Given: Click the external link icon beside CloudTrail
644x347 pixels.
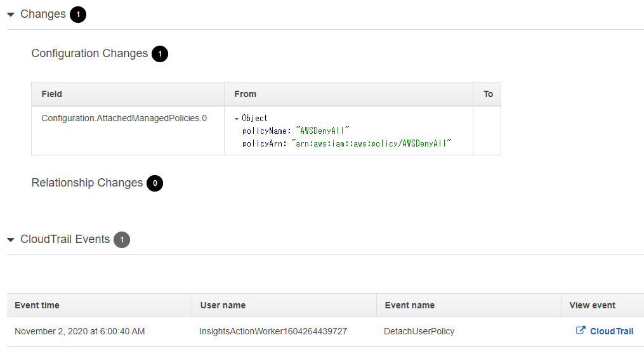Looking at the screenshot, I should click(580, 331).
